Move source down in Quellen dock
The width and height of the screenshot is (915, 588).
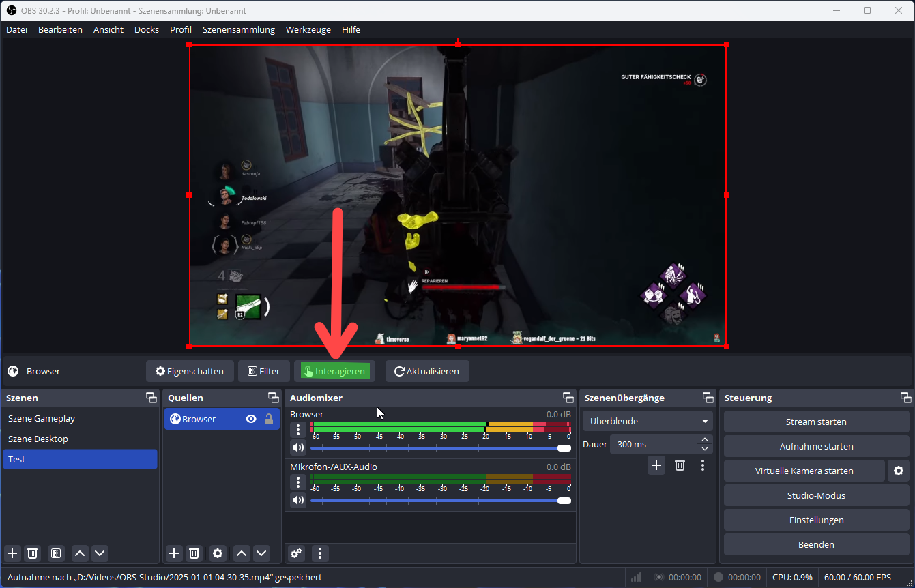pos(261,553)
